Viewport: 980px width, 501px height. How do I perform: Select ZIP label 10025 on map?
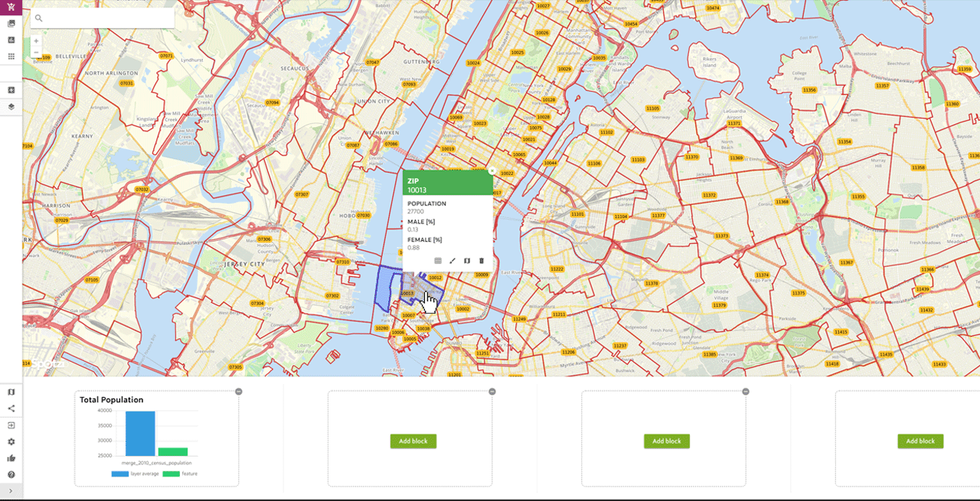(x=518, y=53)
